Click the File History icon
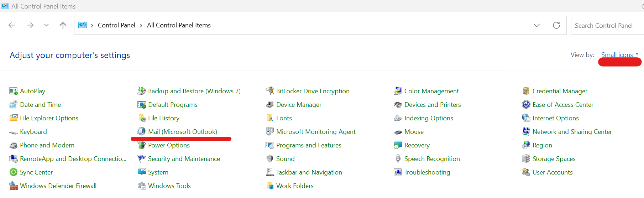Screen dimensions: 644x198 (142, 118)
